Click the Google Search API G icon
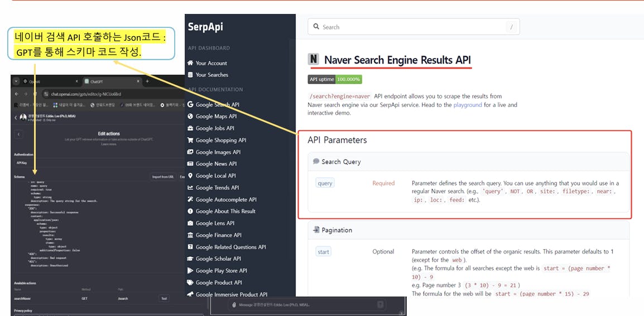The image size is (644, 316). point(190,104)
